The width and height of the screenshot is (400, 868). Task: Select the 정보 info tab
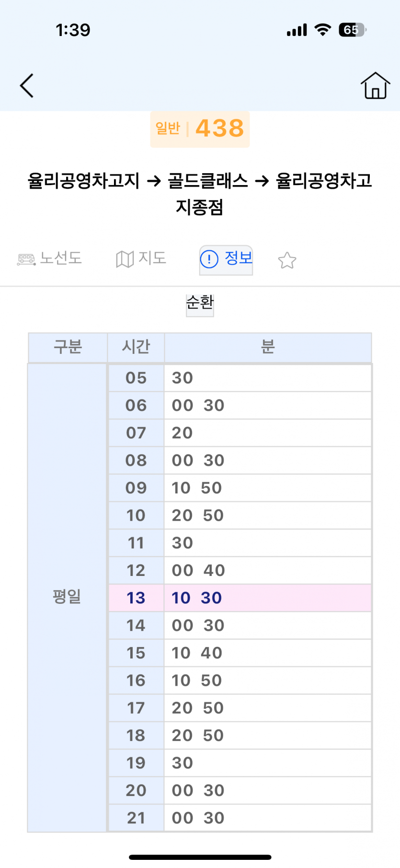(226, 259)
